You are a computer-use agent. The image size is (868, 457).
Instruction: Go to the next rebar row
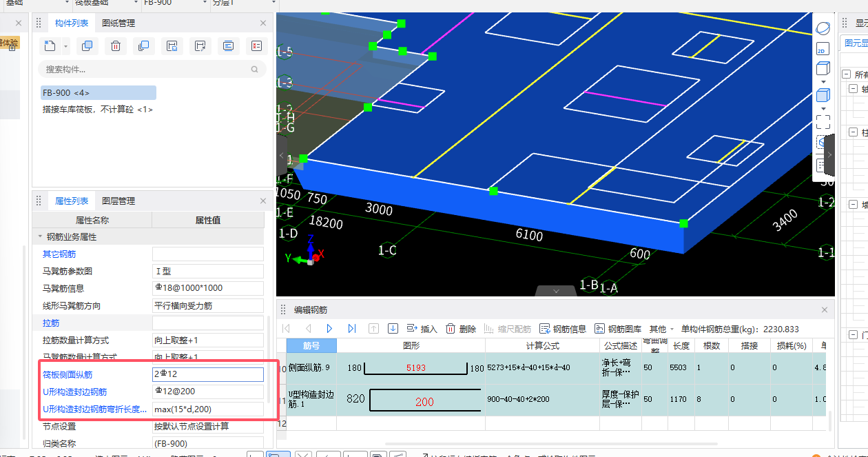point(330,329)
